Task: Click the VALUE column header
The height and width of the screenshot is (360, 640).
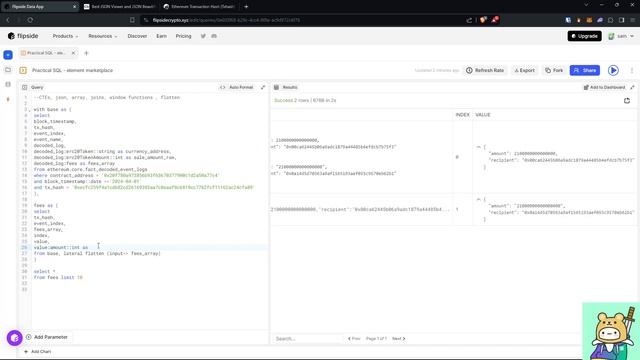Action: pyautogui.click(x=482, y=115)
